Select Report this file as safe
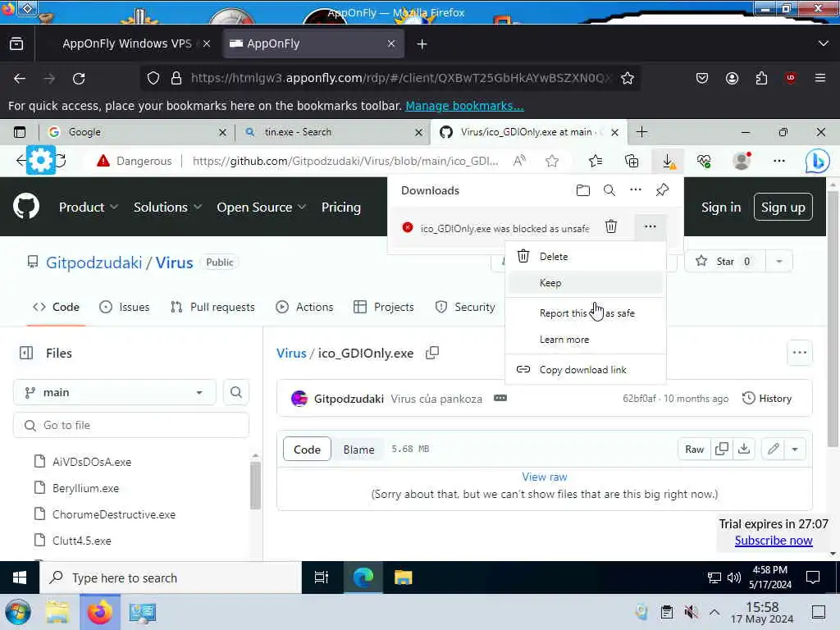Screen dimensions: 840x630 click(585, 313)
